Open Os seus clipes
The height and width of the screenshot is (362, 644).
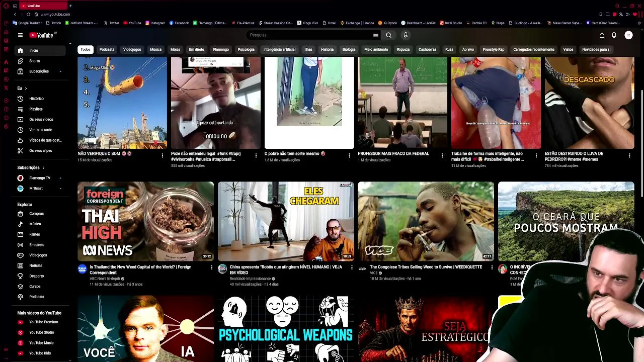click(x=40, y=151)
